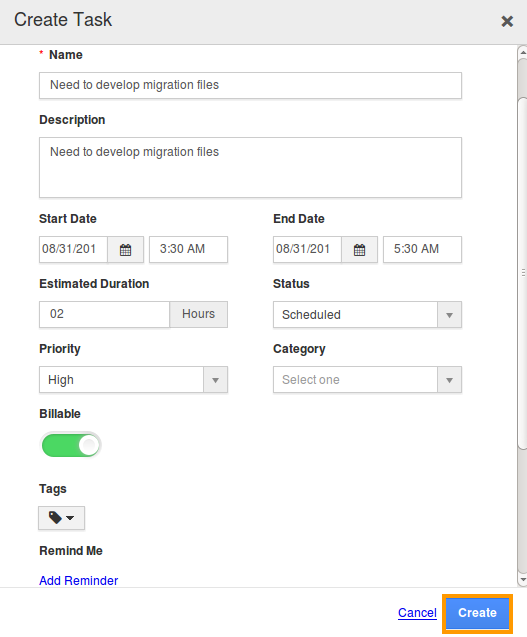Click the scrollbar down arrow
The width and height of the screenshot is (527, 637).
(x=523, y=580)
